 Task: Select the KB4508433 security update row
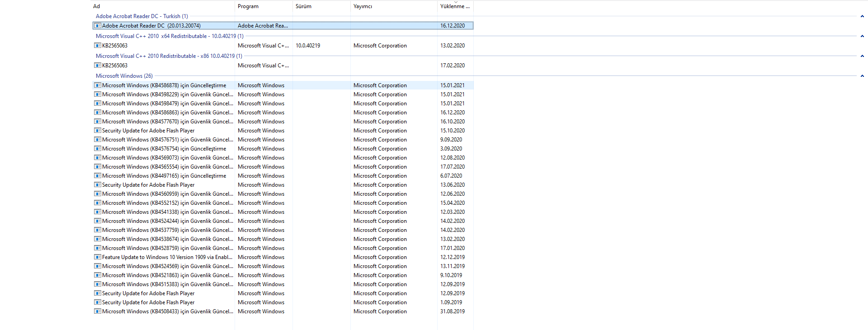click(x=283, y=311)
